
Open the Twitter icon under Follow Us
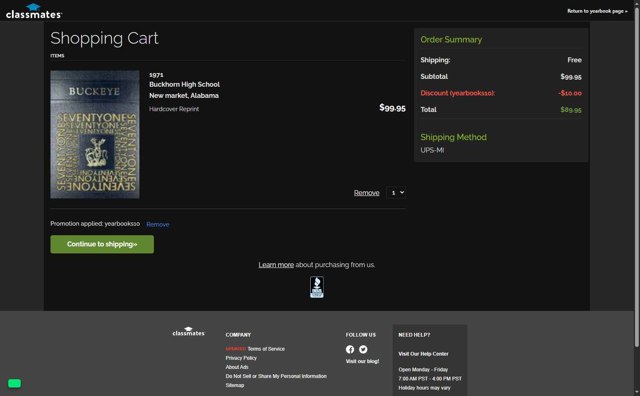coord(363,349)
